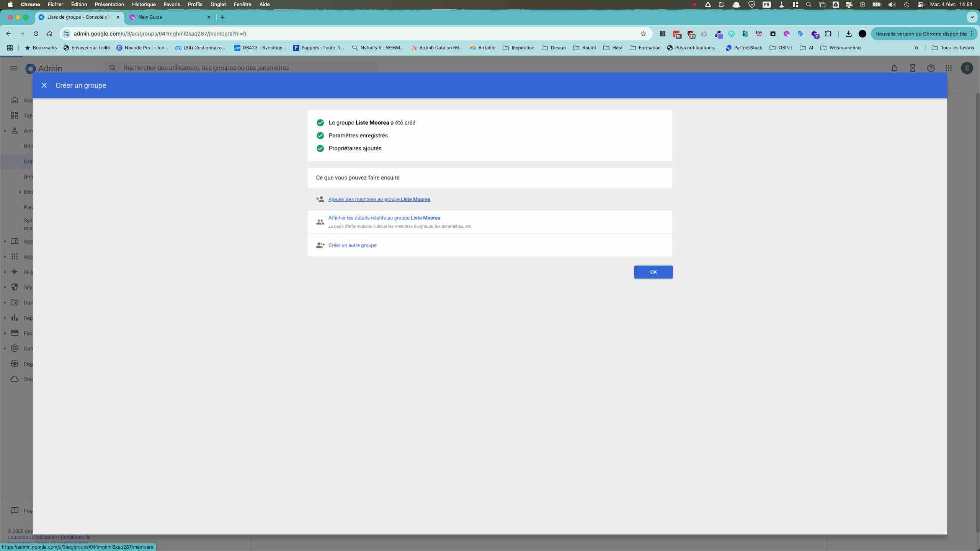Click the account avatar S
This screenshot has width=980, height=551.
[x=967, y=68]
